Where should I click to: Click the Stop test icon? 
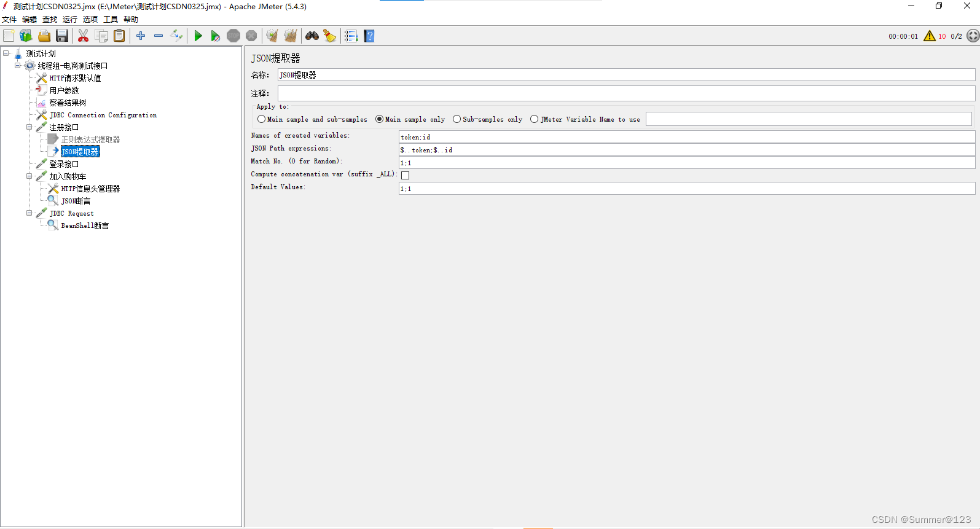(233, 36)
